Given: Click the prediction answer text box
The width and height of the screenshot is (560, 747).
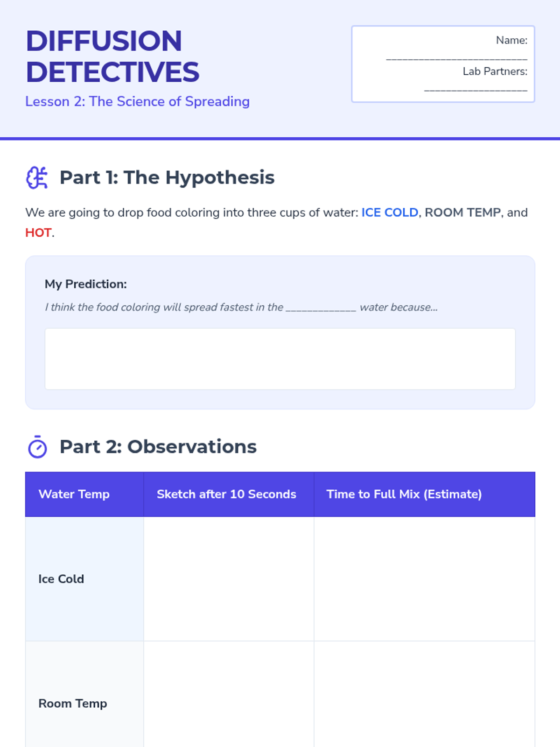Looking at the screenshot, I should coord(280,359).
